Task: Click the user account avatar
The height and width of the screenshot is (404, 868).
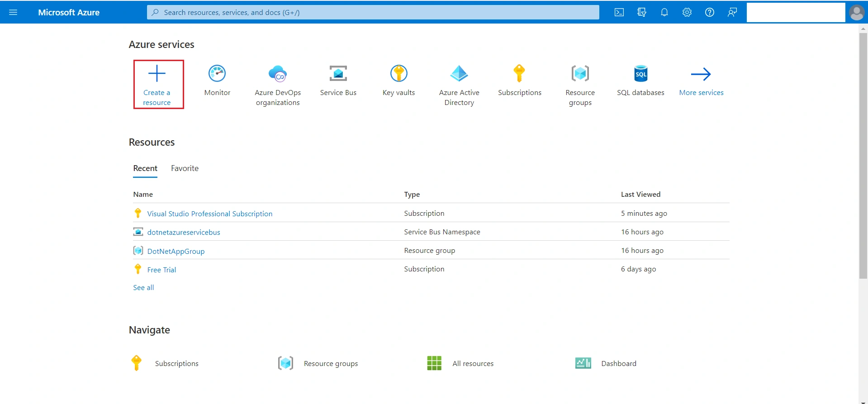Action: 857,12
